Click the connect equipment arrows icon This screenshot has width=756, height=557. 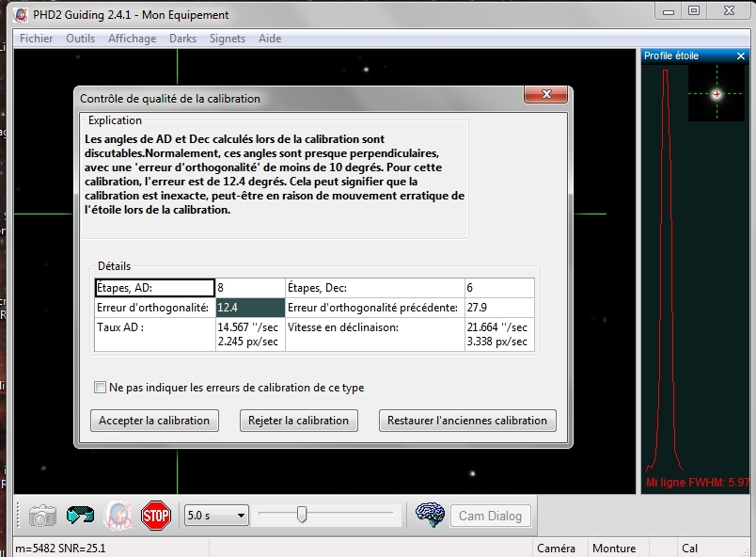(x=80, y=516)
